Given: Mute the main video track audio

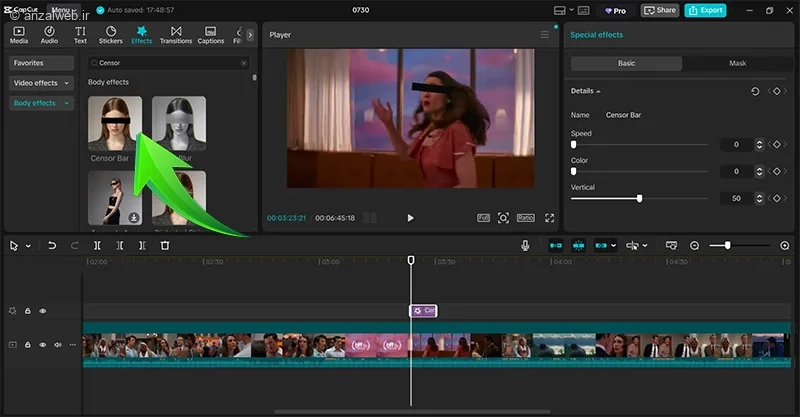Looking at the screenshot, I should (x=57, y=345).
